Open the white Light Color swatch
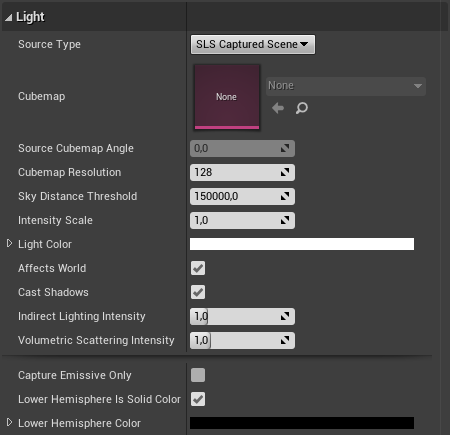450x435 pixels. click(302, 244)
